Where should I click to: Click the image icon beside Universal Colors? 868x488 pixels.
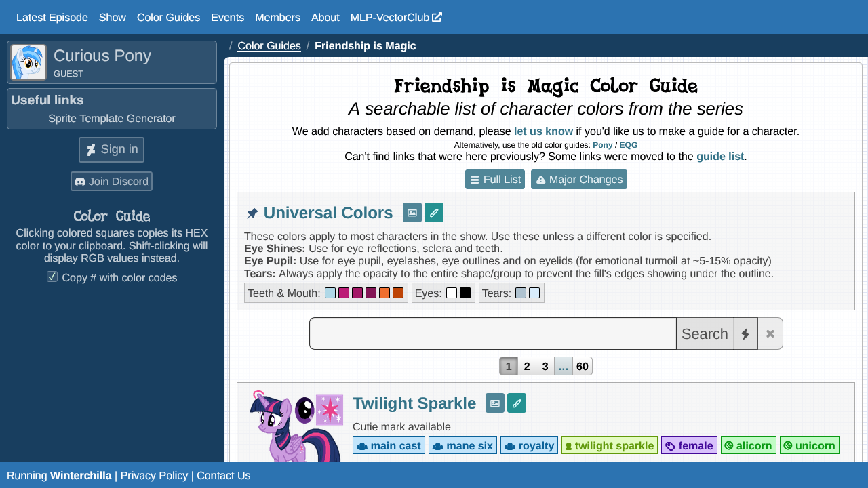click(x=412, y=213)
